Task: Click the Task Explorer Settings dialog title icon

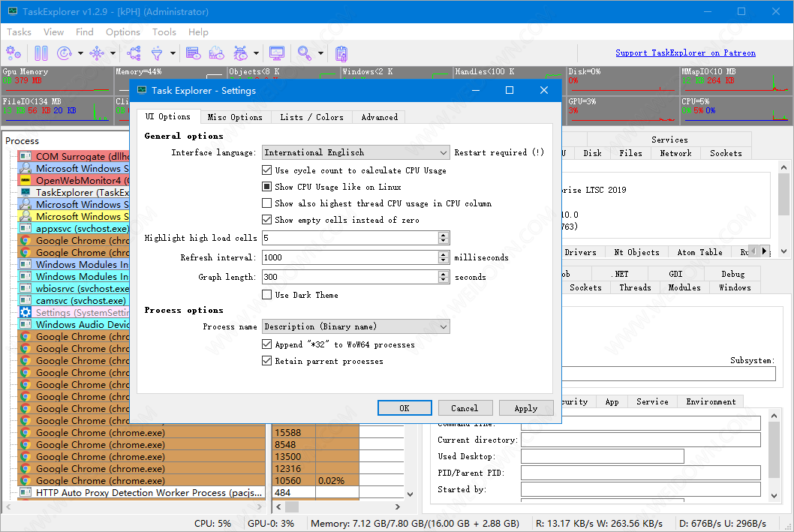Action: (x=142, y=90)
